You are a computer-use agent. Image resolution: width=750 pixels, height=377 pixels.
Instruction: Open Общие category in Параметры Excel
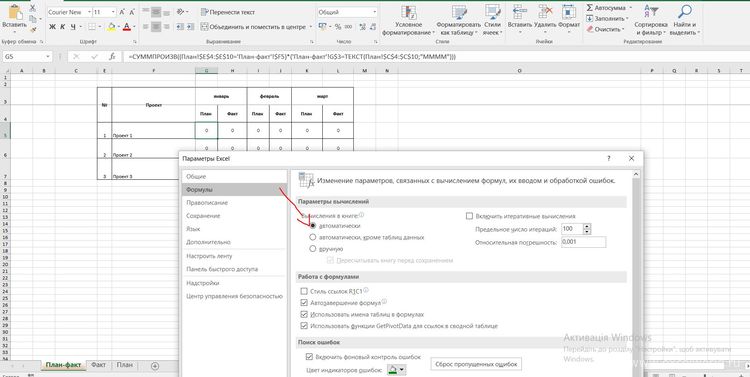coord(234,177)
